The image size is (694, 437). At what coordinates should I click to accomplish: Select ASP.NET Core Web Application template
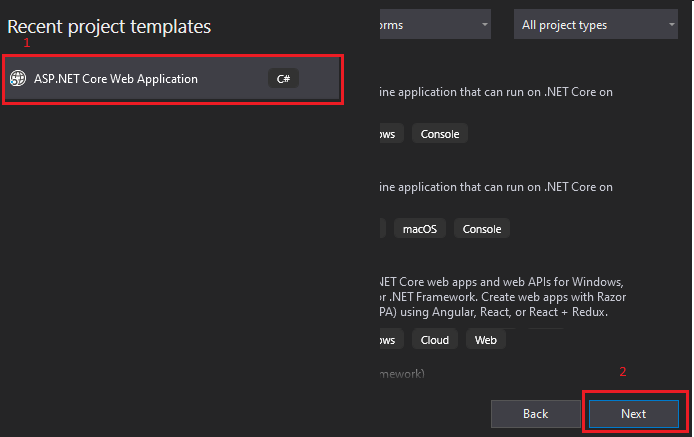172,79
